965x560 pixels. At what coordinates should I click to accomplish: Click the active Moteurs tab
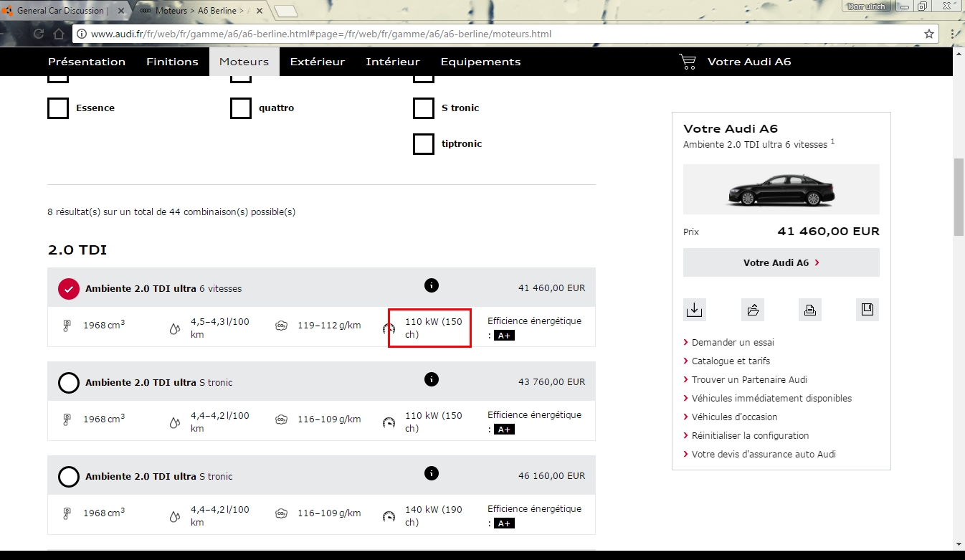click(x=244, y=62)
